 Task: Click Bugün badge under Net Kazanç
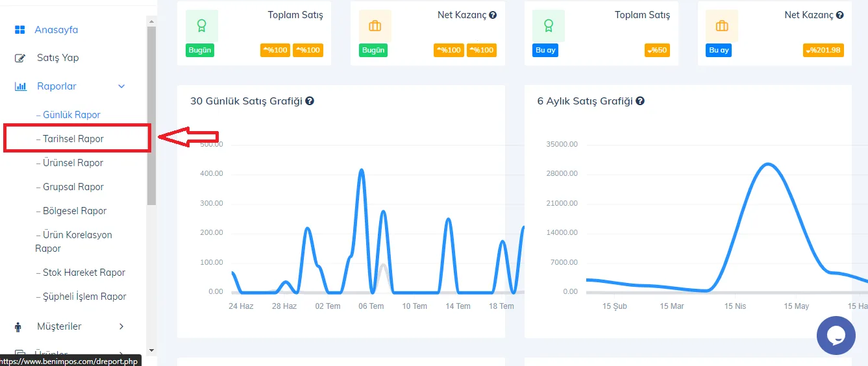373,50
